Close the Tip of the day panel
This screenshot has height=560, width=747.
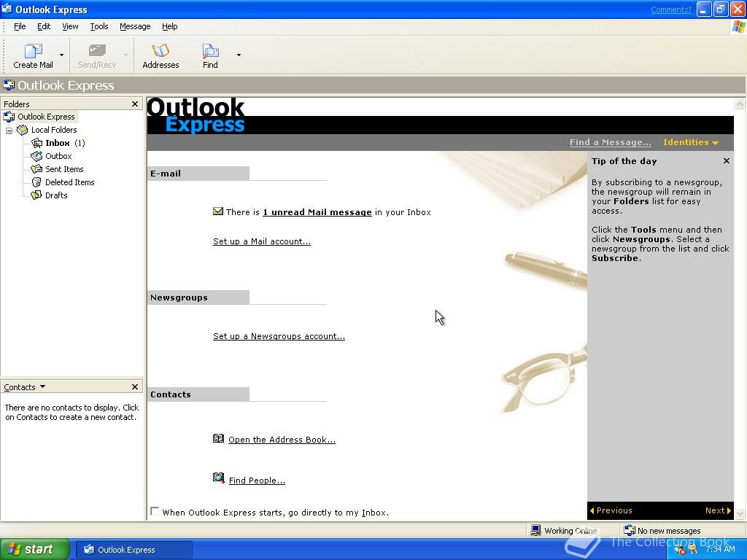726,161
